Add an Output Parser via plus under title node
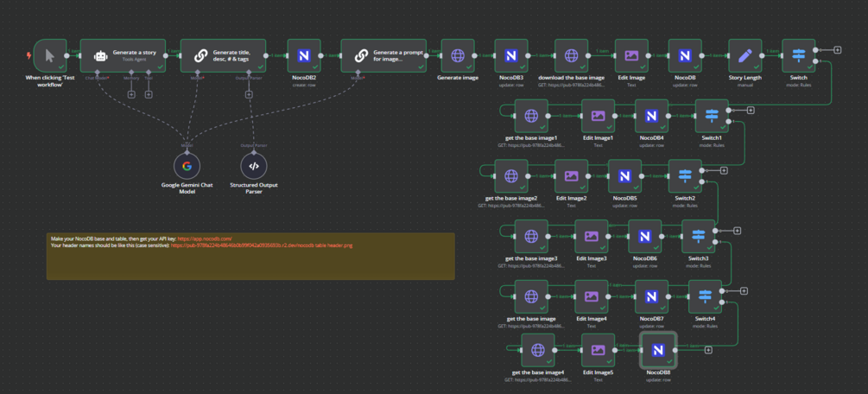Viewport: 868px width, 394px height. click(x=249, y=94)
